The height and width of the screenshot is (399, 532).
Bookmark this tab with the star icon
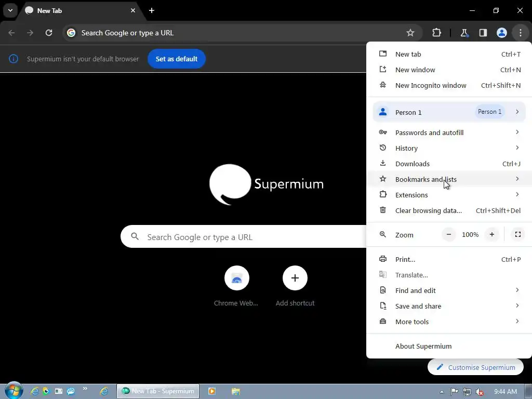tap(410, 33)
